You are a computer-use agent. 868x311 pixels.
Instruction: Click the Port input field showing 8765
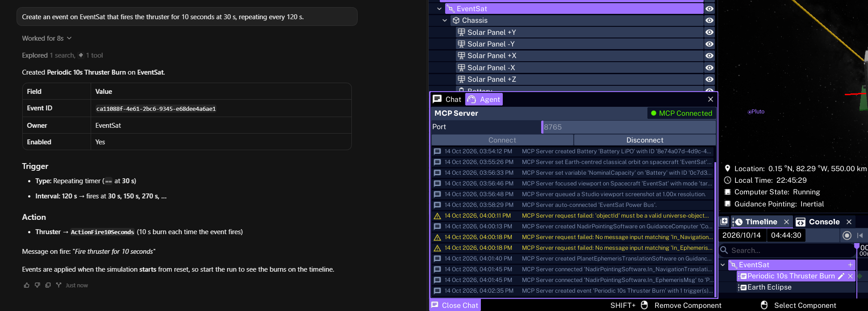[628, 127]
